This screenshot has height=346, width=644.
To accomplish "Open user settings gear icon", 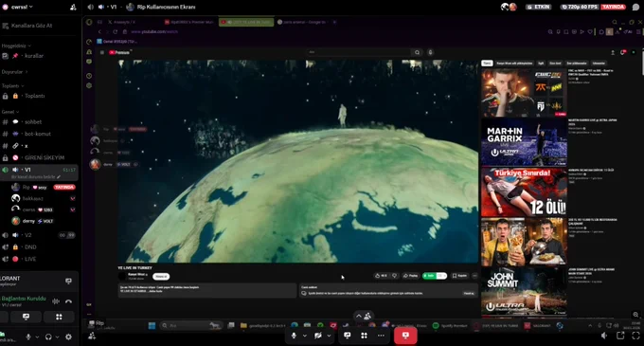I will 68,337.
